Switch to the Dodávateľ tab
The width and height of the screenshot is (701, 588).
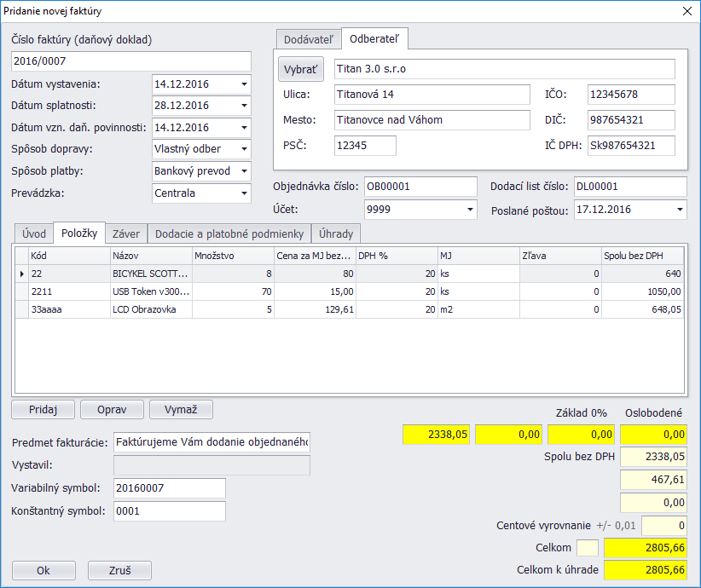[308, 39]
